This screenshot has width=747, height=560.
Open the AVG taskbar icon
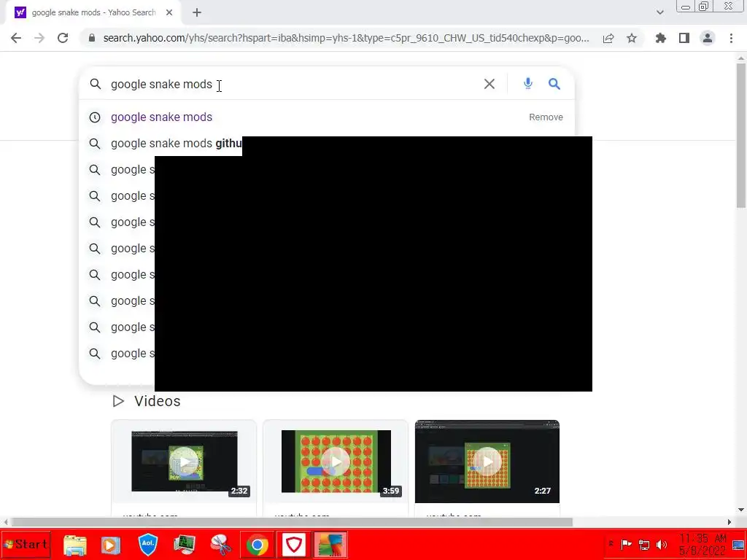click(330, 545)
